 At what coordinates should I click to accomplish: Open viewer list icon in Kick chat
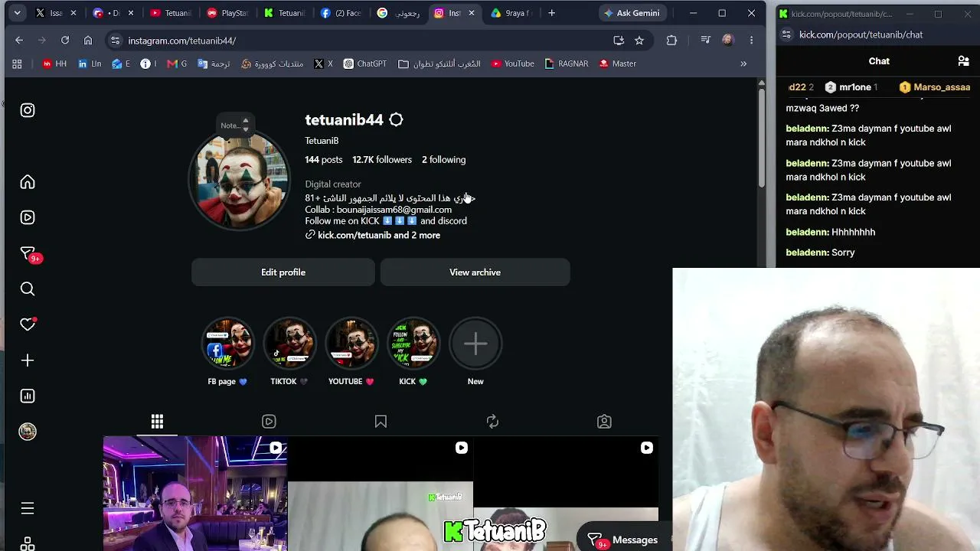pos(963,61)
